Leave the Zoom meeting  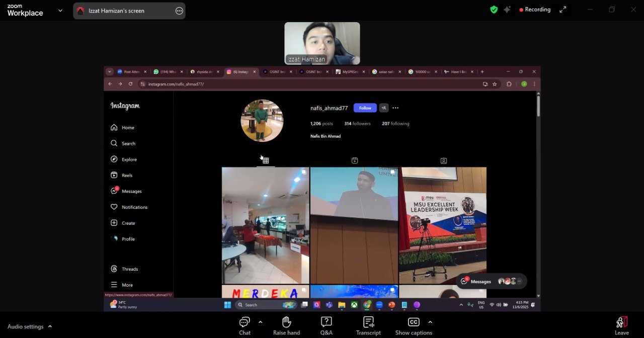pyautogui.click(x=622, y=326)
